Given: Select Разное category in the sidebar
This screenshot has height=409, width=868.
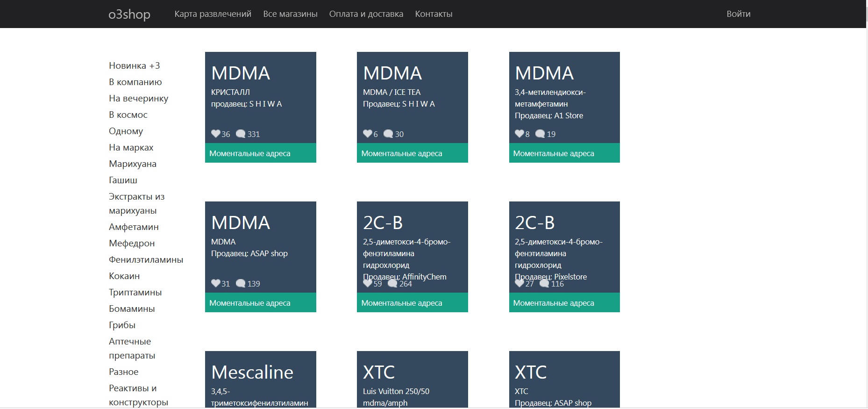Looking at the screenshot, I should tap(123, 372).
